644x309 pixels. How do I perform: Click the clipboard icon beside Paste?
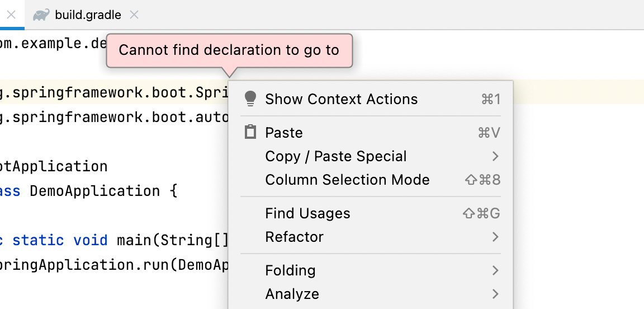click(250, 133)
